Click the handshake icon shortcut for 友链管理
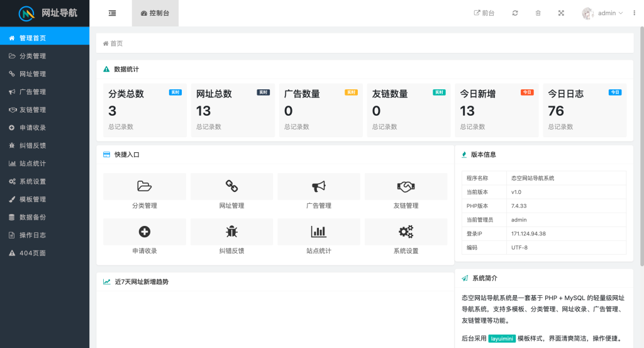644x348 pixels. [x=406, y=186]
